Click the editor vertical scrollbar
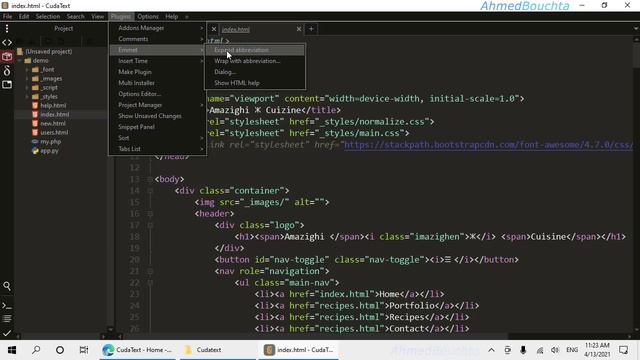 (636, 184)
